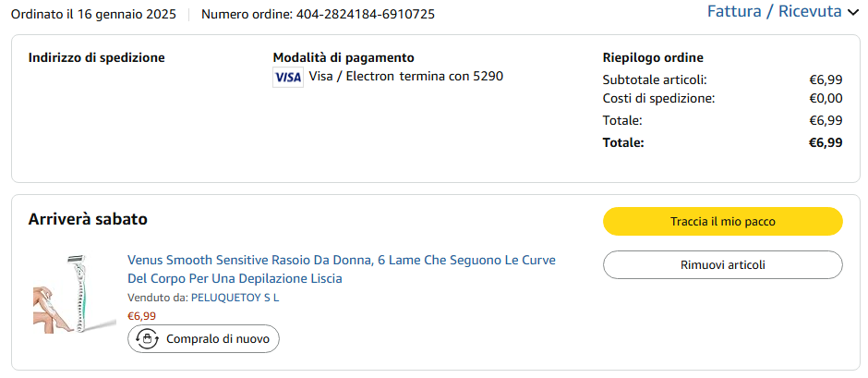This screenshot has height=378, width=868.
Task: Click the red €6,99 item price
Action: tap(141, 316)
